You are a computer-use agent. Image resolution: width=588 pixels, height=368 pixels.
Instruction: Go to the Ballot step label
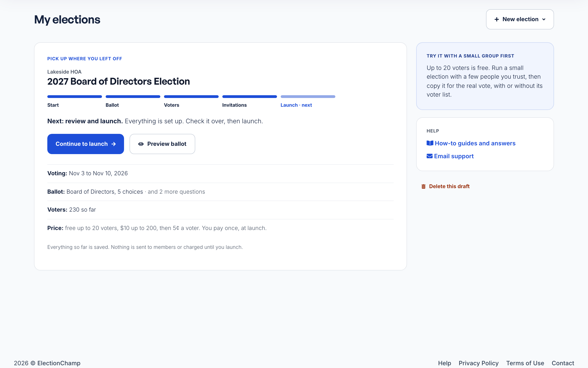click(x=112, y=105)
